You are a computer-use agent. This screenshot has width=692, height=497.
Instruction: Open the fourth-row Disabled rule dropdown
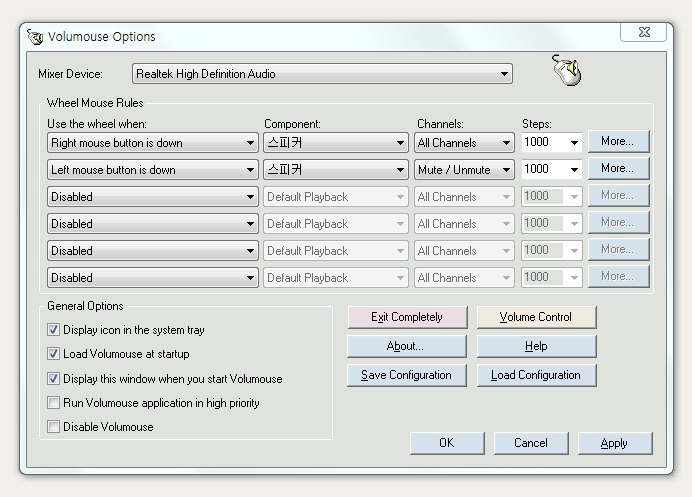(153, 224)
